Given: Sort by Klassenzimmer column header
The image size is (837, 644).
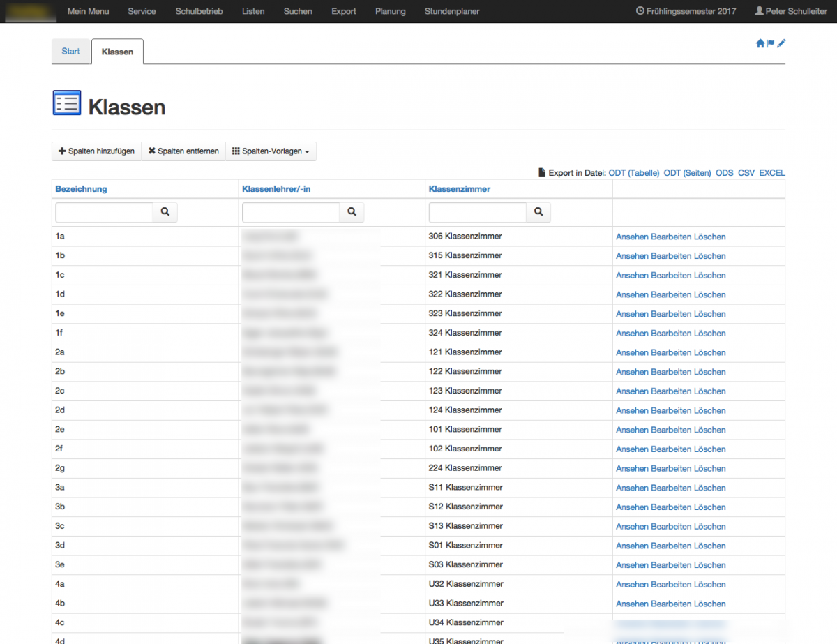Looking at the screenshot, I should 459,189.
